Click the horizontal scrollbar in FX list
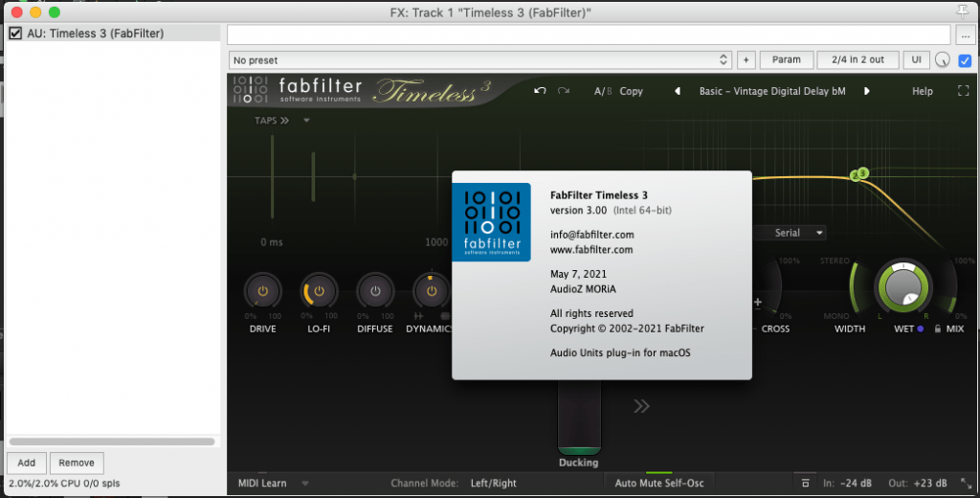The width and height of the screenshot is (980, 498). point(112,441)
